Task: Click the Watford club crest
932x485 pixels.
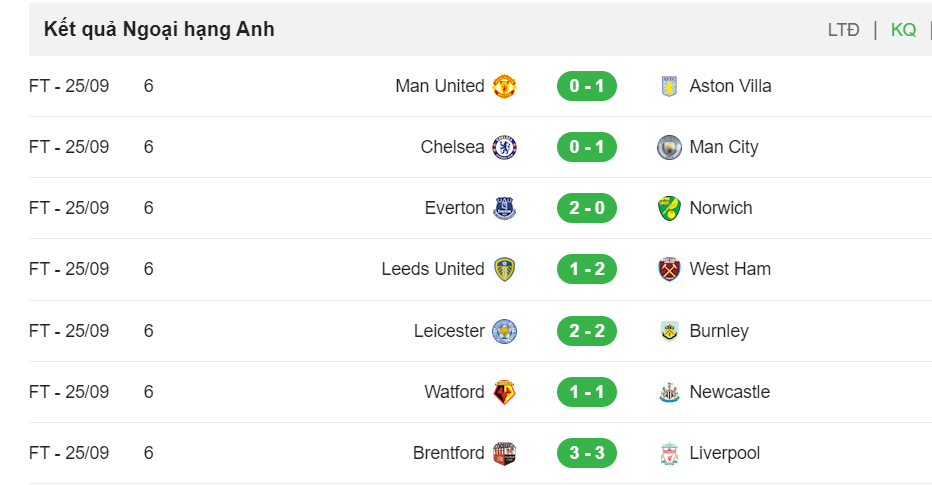Action: point(504,392)
